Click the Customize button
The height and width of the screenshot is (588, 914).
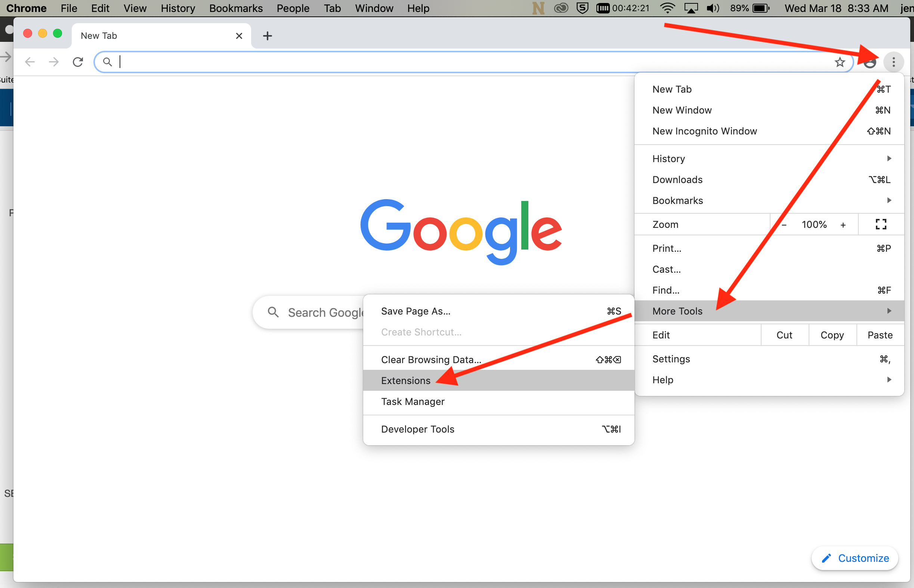855,558
